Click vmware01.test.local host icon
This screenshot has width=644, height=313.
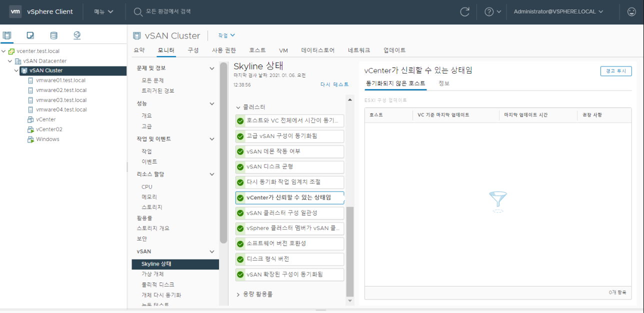30,80
